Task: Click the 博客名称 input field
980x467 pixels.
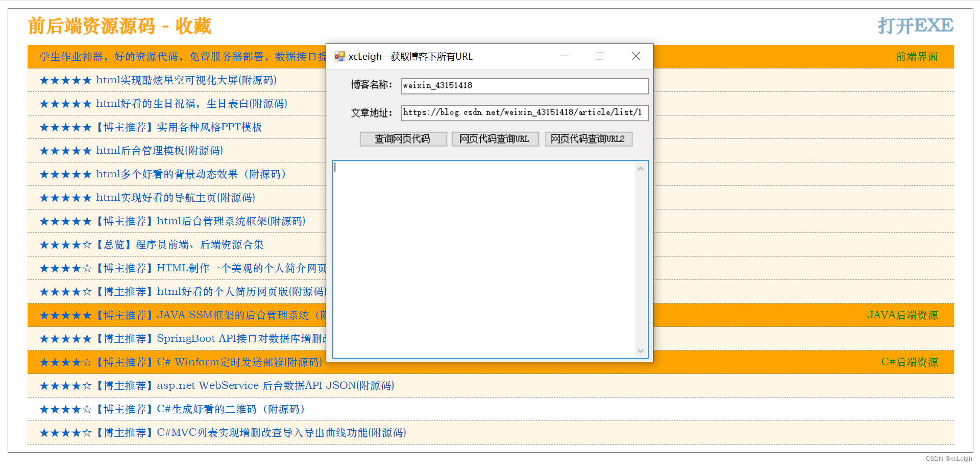Action: 525,86
